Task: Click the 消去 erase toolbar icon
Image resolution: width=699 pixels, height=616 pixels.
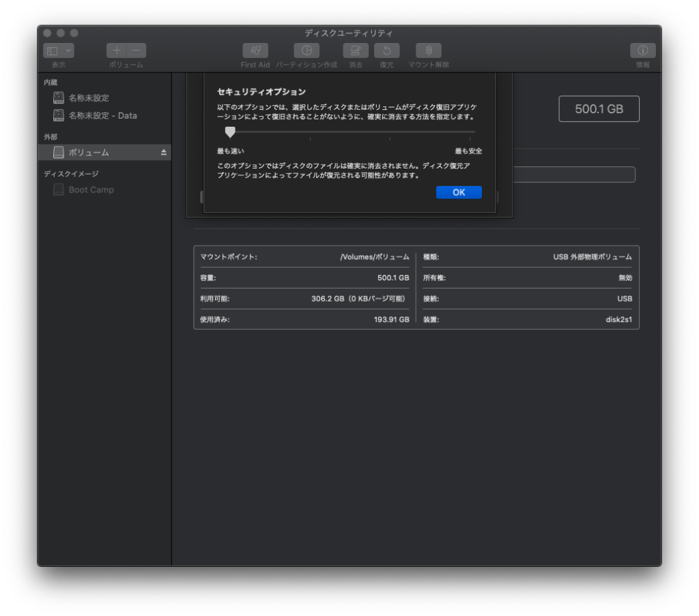Action: pyautogui.click(x=356, y=50)
